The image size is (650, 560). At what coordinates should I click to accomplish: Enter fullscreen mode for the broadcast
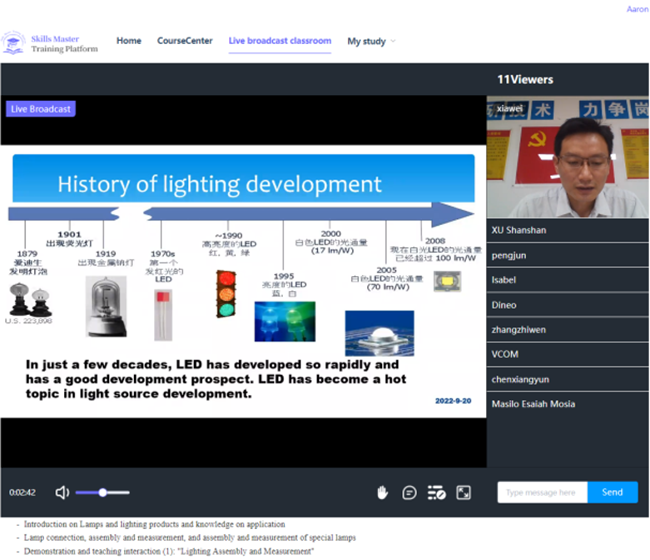[464, 492]
